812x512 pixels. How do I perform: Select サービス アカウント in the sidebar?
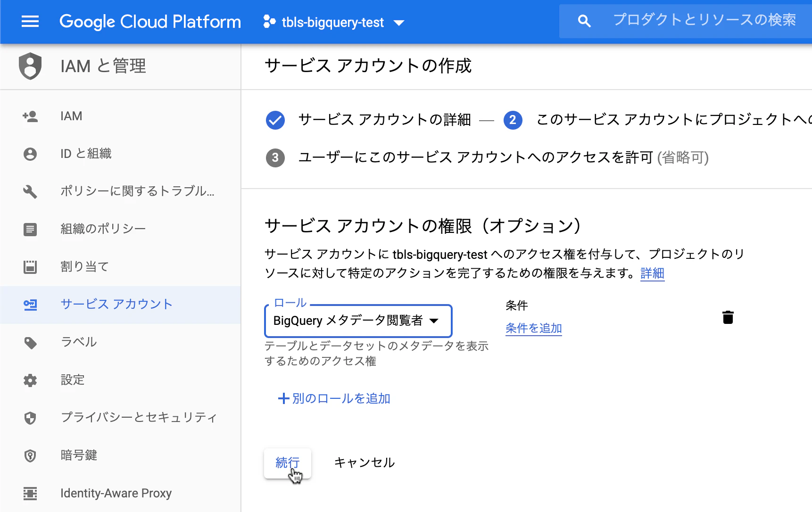point(120,305)
